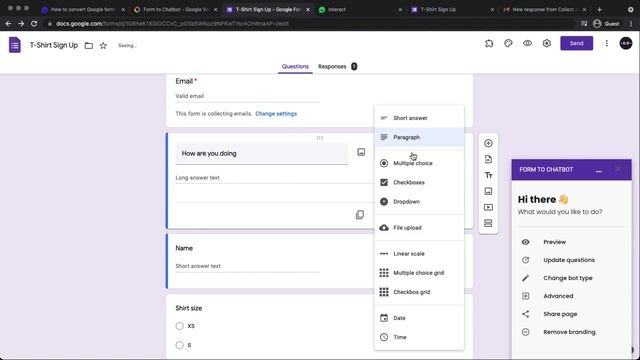
Task: Choose Multiple choice question type
Action: [x=419, y=163]
